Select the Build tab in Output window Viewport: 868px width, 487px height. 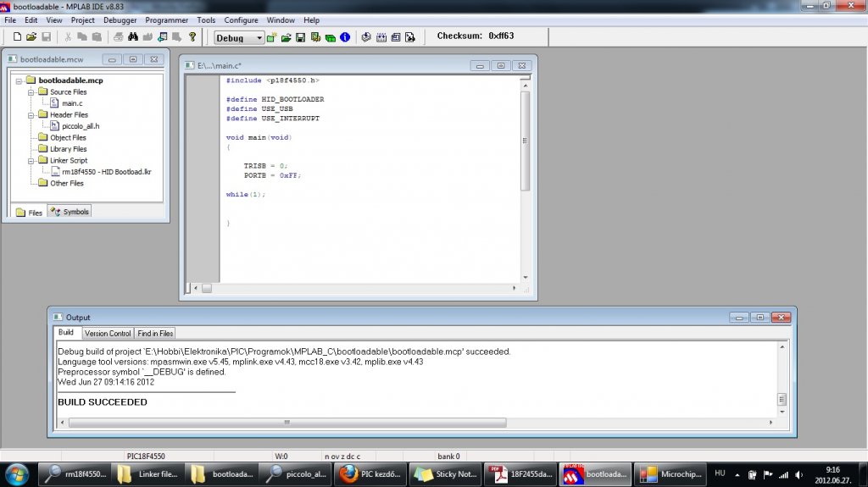point(66,332)
